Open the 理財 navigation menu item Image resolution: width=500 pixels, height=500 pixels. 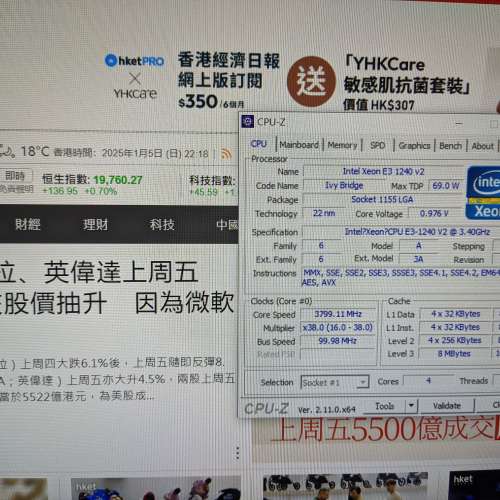coord(95,224)
